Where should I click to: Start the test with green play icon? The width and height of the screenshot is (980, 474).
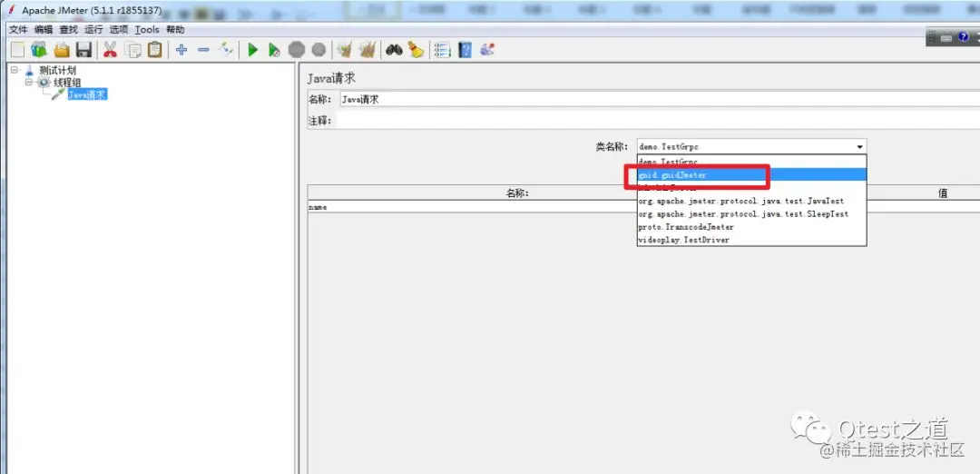click(x=252, y=49)
